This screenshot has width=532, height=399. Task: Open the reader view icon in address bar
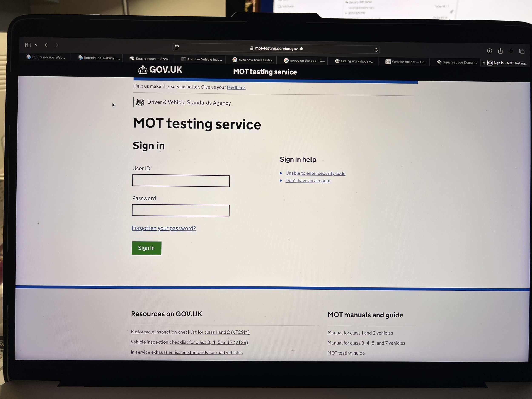tap(177, 47)
